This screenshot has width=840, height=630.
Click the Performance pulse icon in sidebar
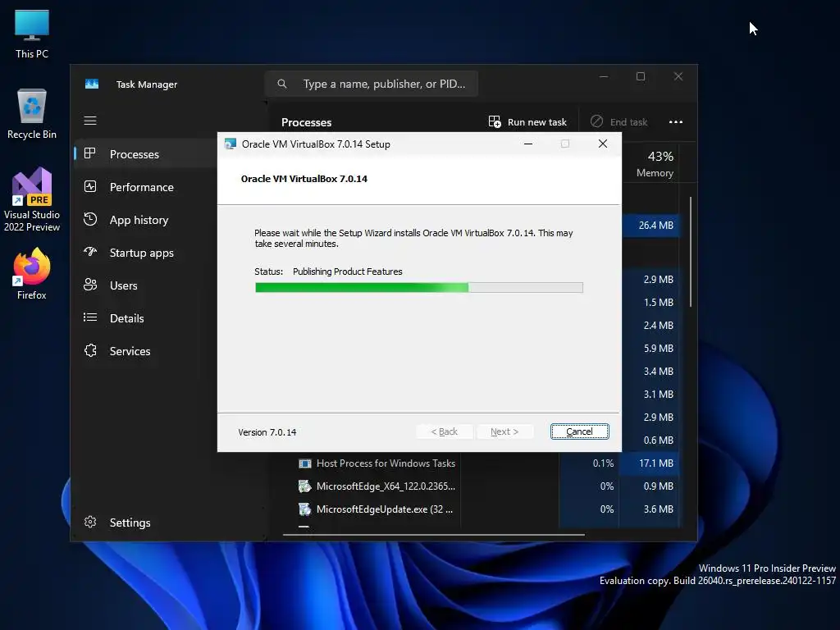(90, 186)
